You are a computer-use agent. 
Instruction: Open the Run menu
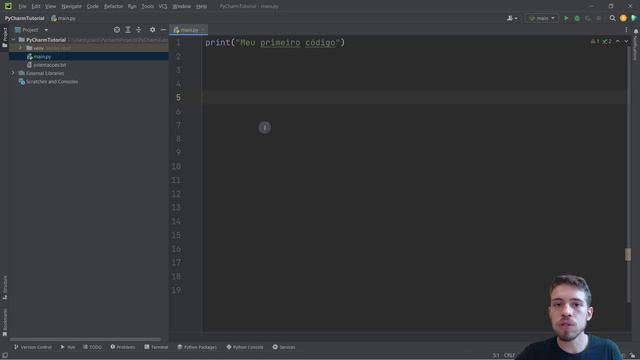pyautogui.click(x=132, y=6)
